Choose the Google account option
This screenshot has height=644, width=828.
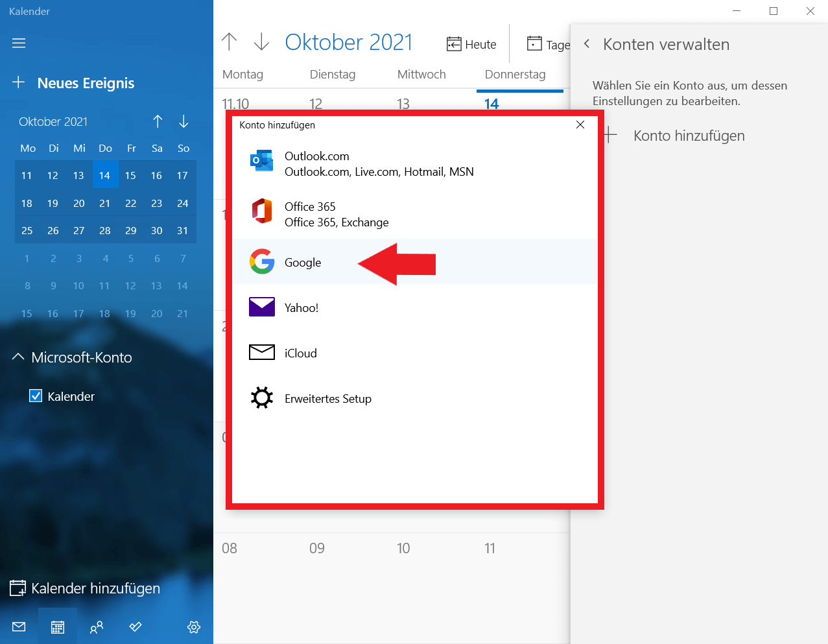pyautogui.click(x=415, y=262)
